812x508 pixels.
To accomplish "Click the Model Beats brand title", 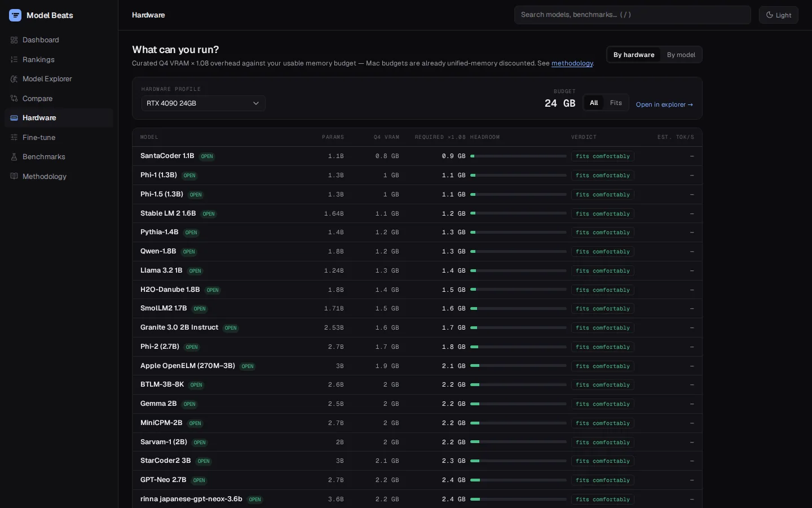I will click(50, 15).
